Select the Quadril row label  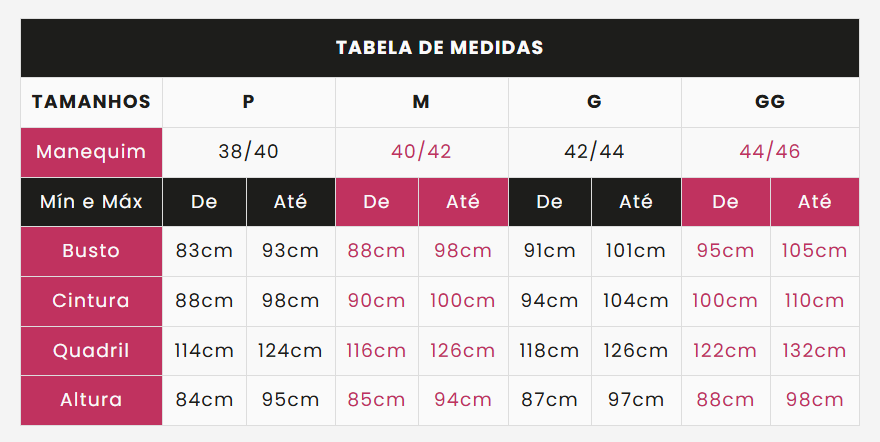point(91,351)
